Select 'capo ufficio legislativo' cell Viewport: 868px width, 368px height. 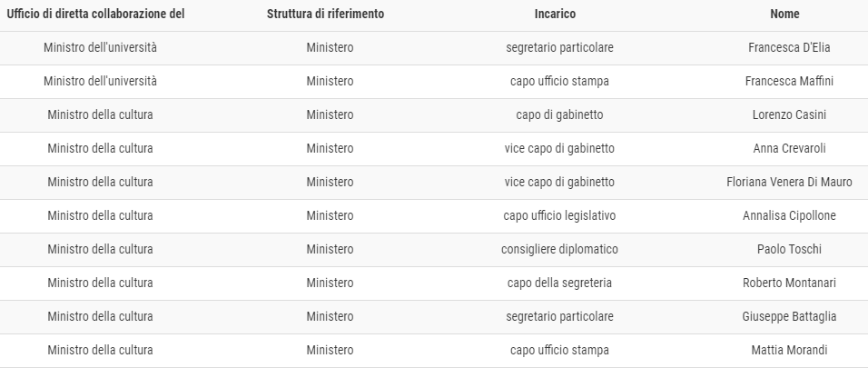pyautogui.click(x=559, y=215)
